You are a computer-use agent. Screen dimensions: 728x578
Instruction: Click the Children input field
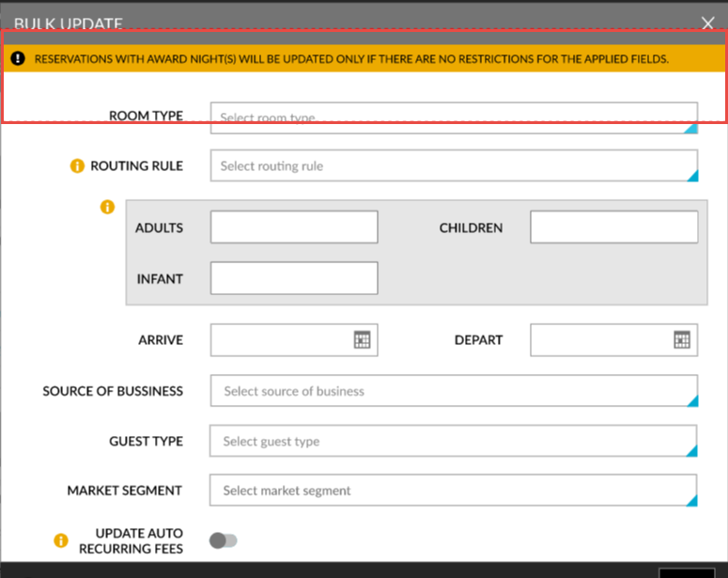(613, 227)
